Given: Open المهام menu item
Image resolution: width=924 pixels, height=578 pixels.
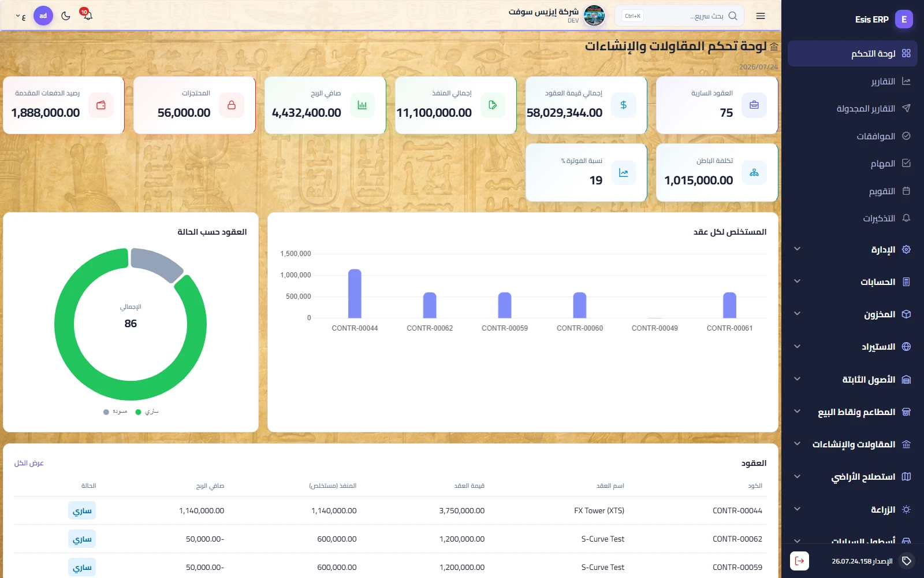Looking at the screenshot, I should tap(852, 164).
